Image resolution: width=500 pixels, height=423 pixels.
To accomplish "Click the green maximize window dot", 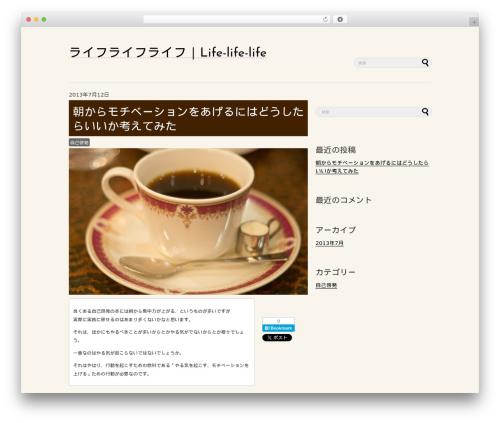I will coord(44,20).
